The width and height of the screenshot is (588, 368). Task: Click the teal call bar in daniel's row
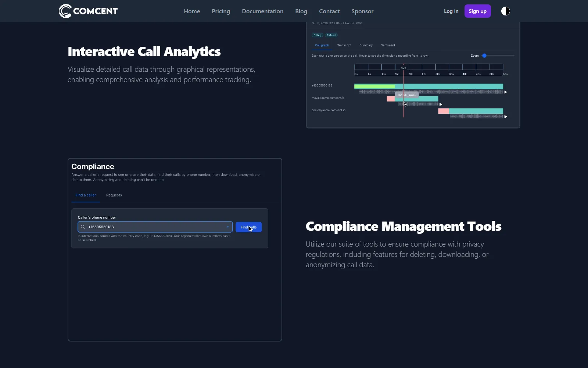click(x=476, y=111)
